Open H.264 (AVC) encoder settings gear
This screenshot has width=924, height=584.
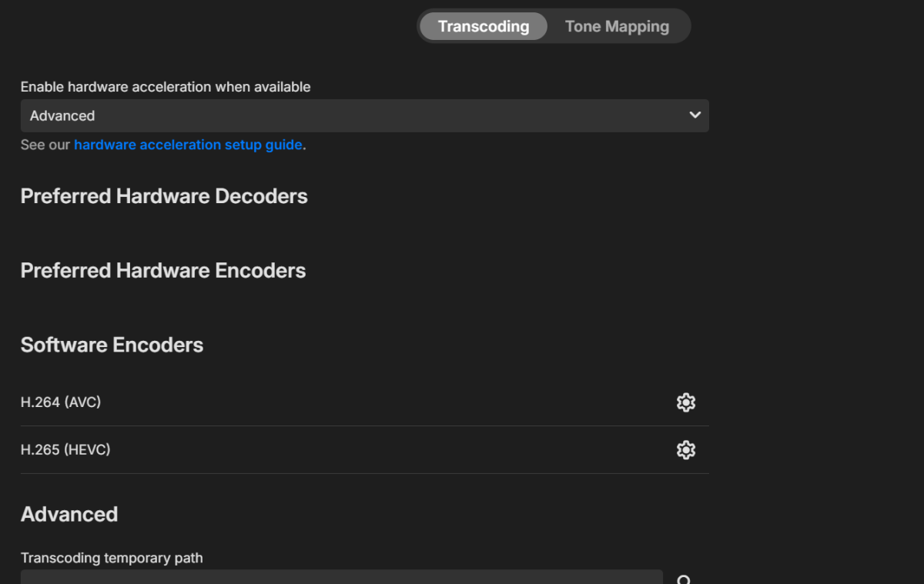click(685, 402)
